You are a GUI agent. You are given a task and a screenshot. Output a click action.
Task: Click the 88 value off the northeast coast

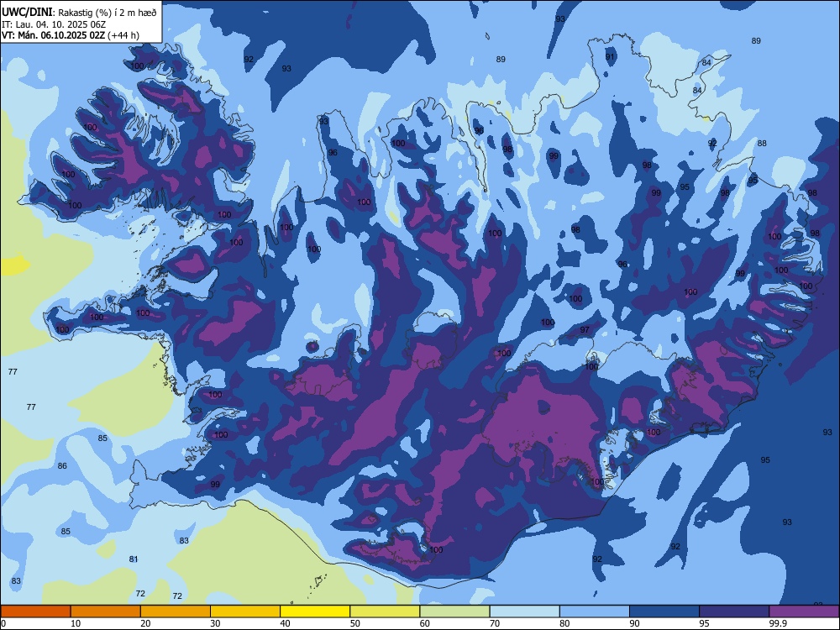(762, 143)
